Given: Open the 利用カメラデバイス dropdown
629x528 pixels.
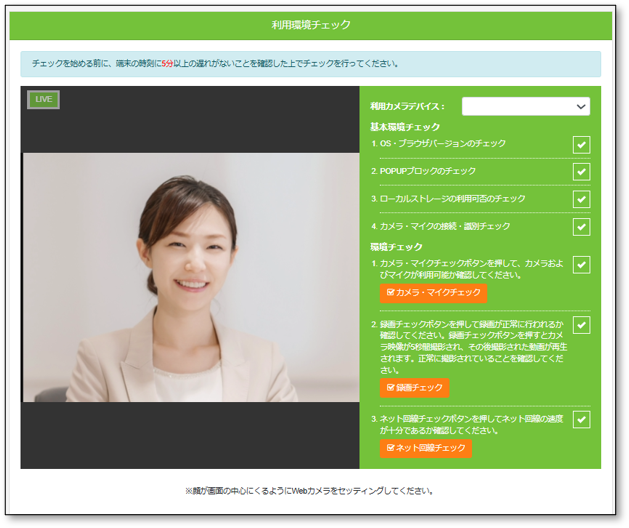Looking at the screenshot, I should (x=525, y=106).
